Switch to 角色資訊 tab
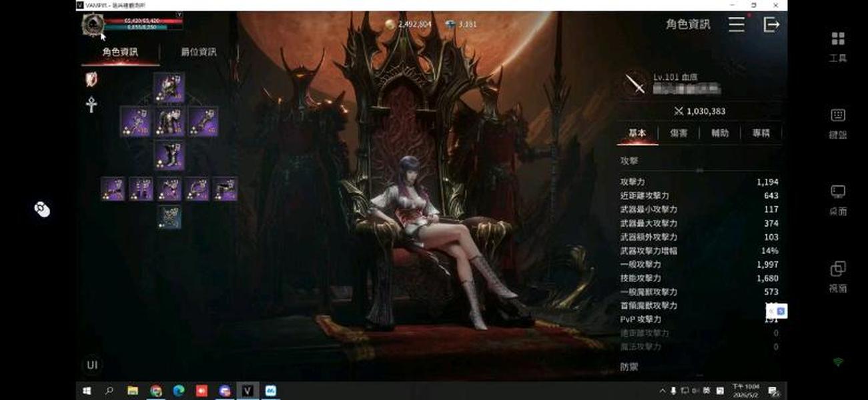The image size is (868, 400). 121,51
